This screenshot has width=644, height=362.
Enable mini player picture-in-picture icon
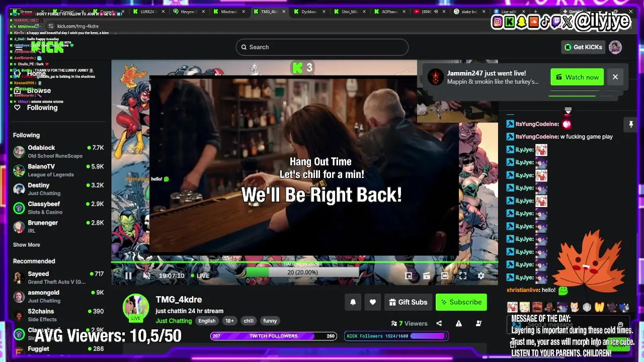tap(409, 276)
